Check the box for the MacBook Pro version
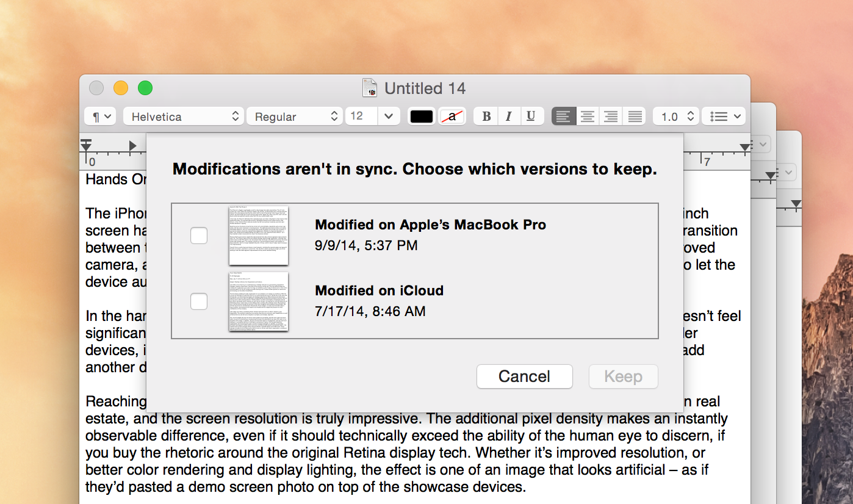This screenshot has width=853, height=504. pyautogui.click(x=199, y=235)
